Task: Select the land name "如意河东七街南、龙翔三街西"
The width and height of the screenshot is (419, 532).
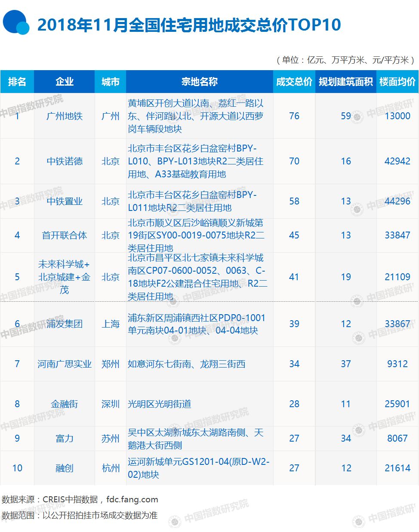Action: (x=186, y=364)
